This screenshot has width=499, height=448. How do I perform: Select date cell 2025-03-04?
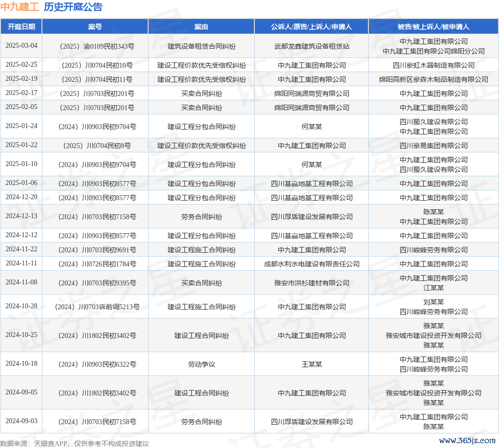click(x=21, y=46)
